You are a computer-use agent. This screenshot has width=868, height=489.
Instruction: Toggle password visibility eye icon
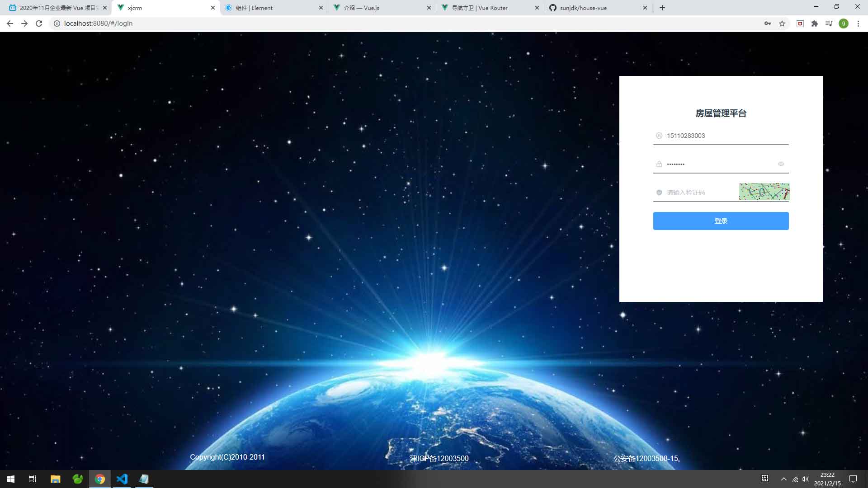tap(781, 164)
